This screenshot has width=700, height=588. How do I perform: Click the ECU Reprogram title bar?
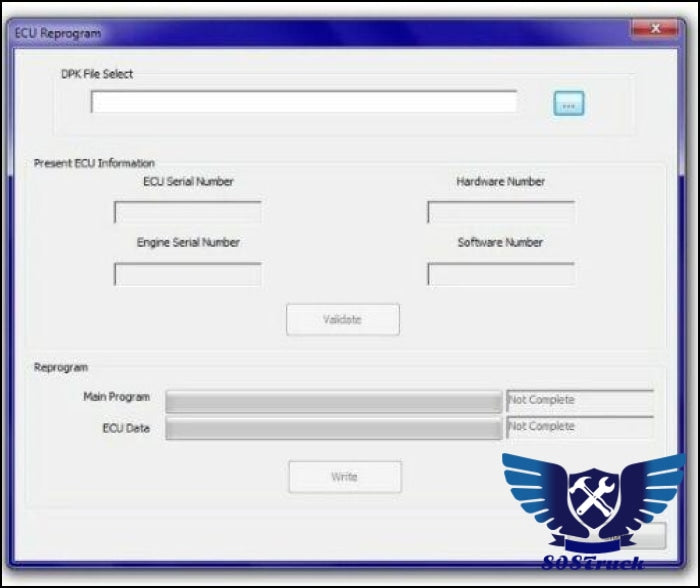300,33
